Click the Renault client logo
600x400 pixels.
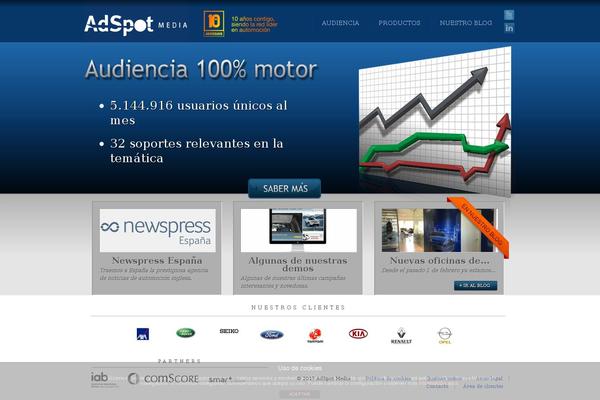pyautogui.click(x=401, y=336)
